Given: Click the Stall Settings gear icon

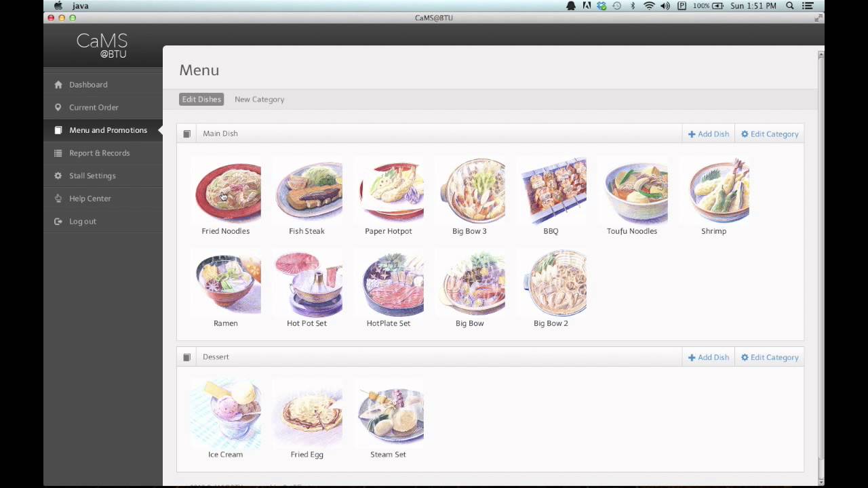Looking at the screenshot, I should tap(58, 176).
